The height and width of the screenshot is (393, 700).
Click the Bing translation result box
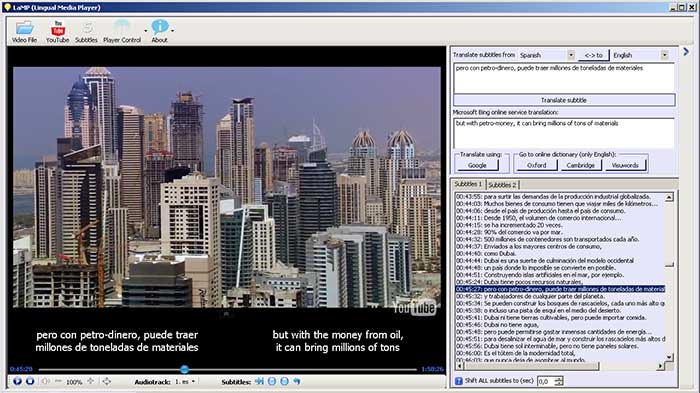click(564, 133)
